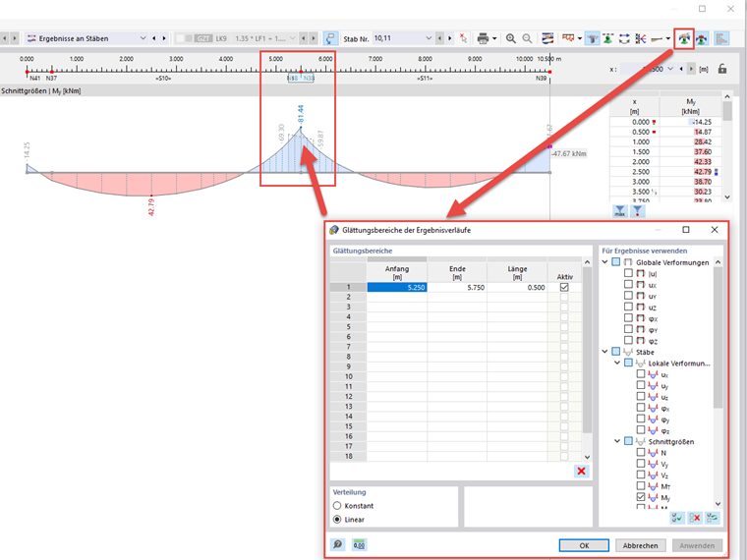Click the select all checkmarks icon
The width and height of the screenshot is (747, 560).
677,518
